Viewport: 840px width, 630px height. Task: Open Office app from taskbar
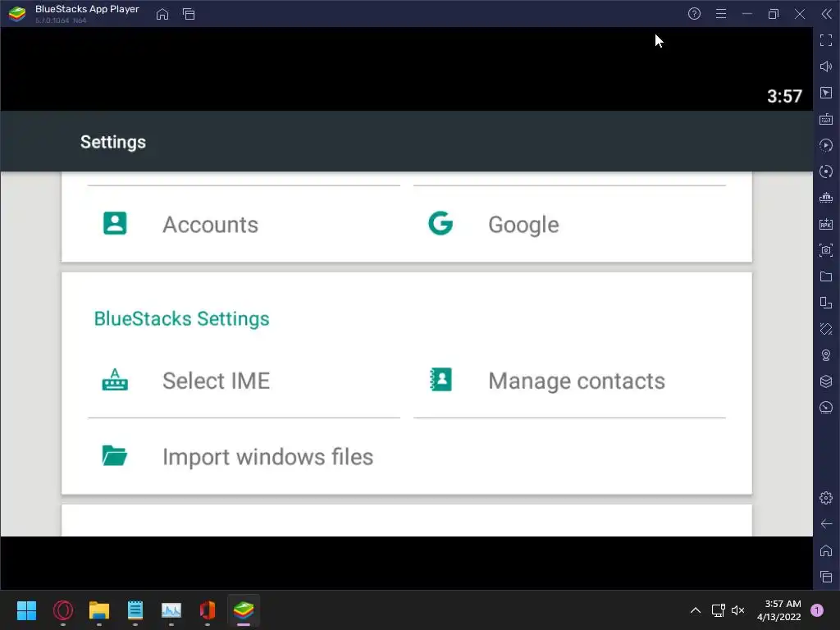point(208,610)
